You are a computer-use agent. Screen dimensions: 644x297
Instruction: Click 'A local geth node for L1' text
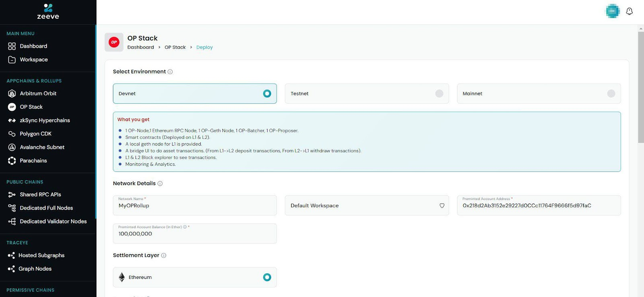164,144
